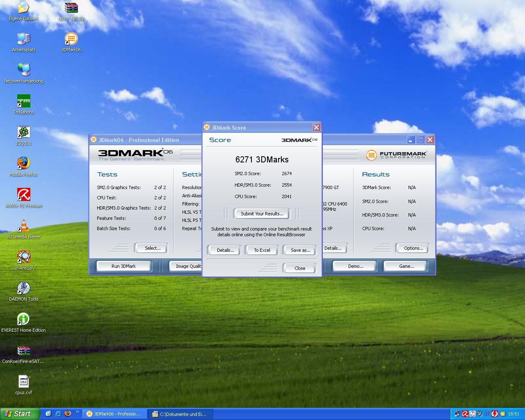Minimize the 3DMark06 Professional Edition window
This screenshot has height=420, width=525.
(x=411, y=140)
